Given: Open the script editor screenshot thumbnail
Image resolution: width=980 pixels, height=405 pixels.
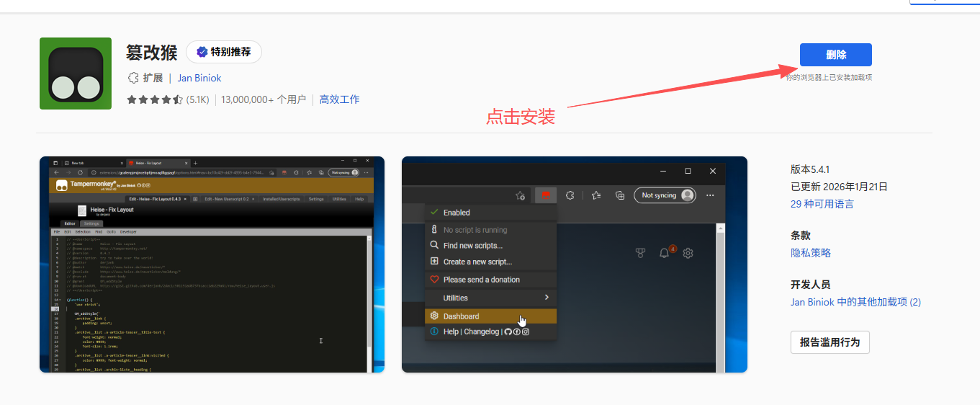Looking at the screenshot, I should (212, 264).
